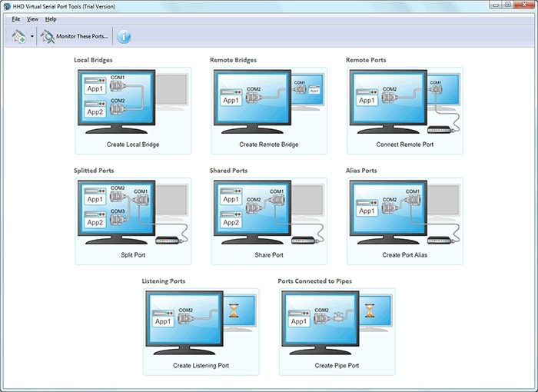Viewport: 538px width, 392px height.
Task: Open the File menu
Action: tap(15, 18)
